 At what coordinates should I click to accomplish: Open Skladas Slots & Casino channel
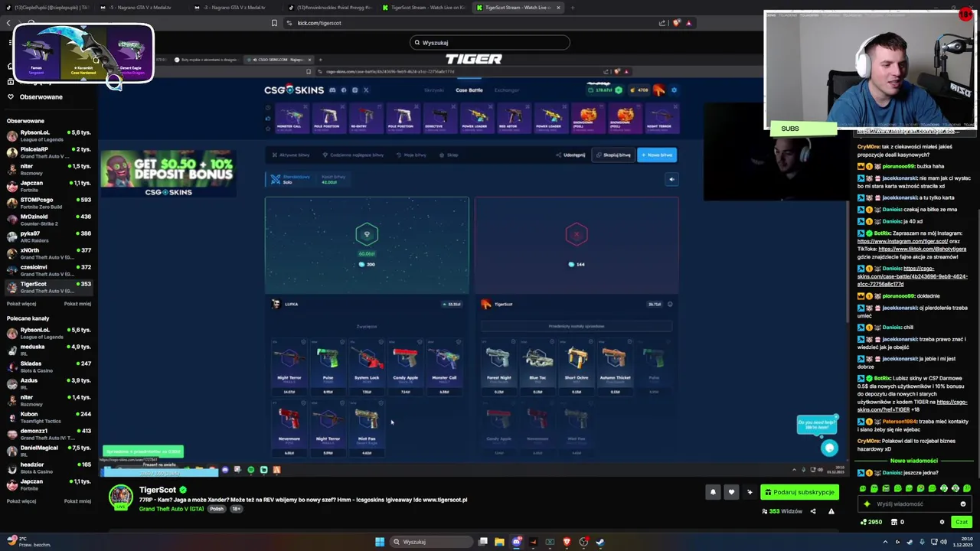coord(48,367)
